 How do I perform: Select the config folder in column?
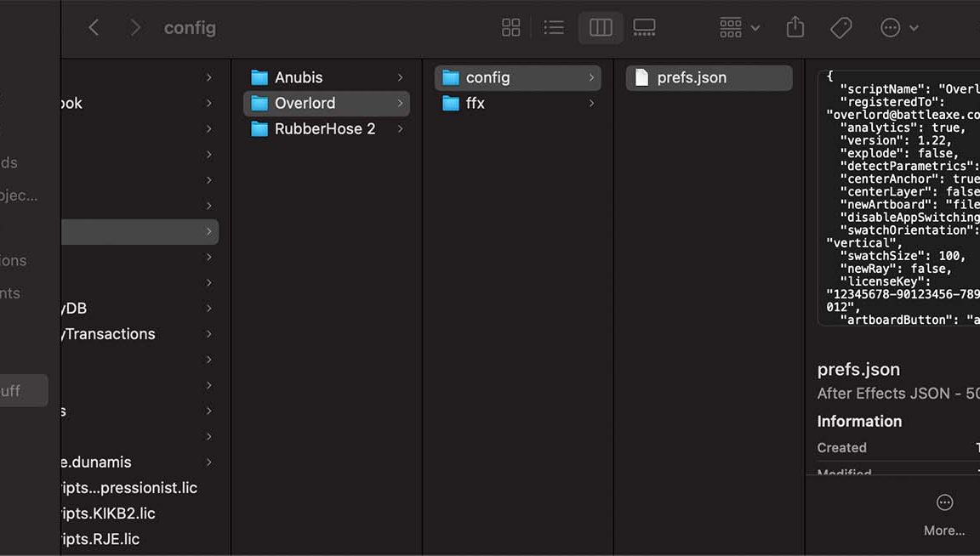click(487, 77)
